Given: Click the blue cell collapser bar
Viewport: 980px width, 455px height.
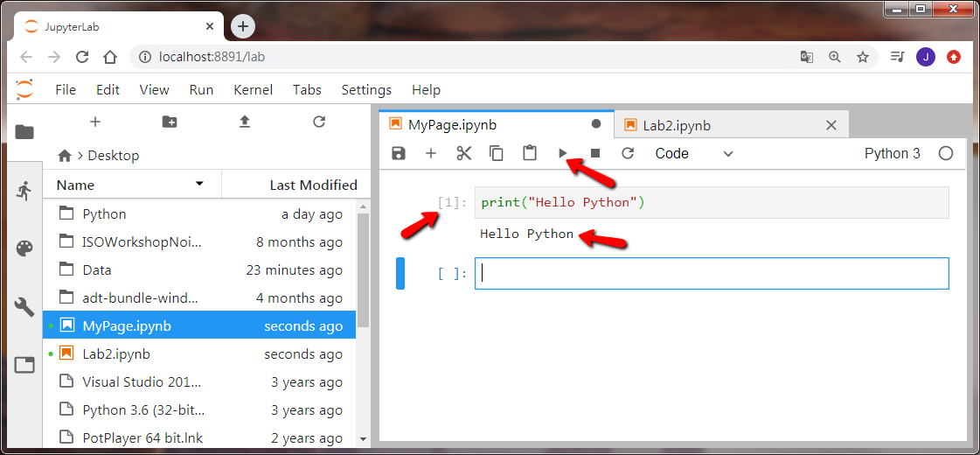Looking at the screenshot, I should point(400,274).
